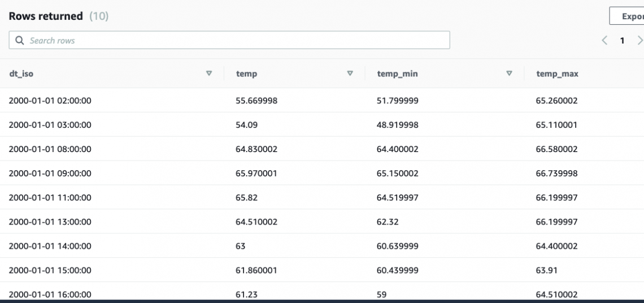
Task: Sort temp_min column using its triangle icon
Action: 510,73
